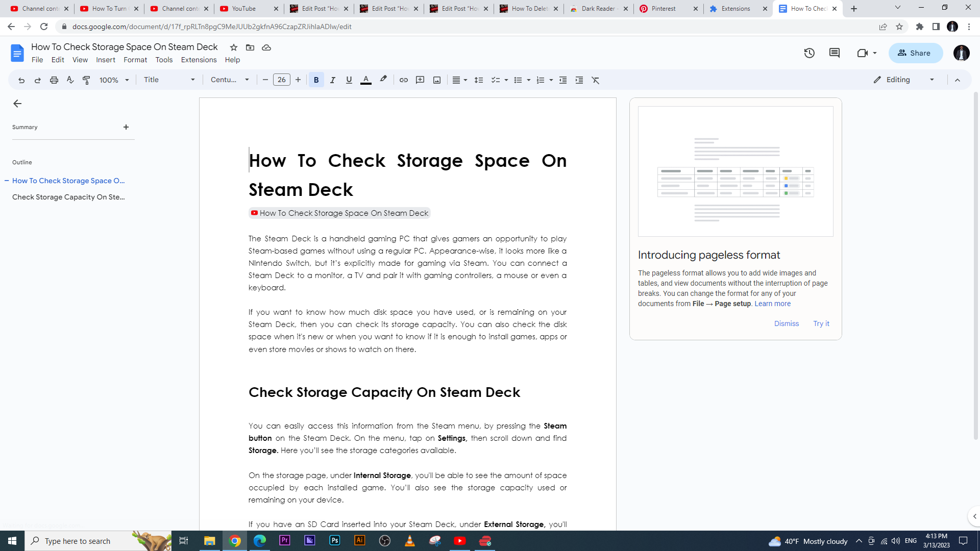The image size is (980, 551).
Task: Close the document outline with back arrow
Action: [17, 104]
